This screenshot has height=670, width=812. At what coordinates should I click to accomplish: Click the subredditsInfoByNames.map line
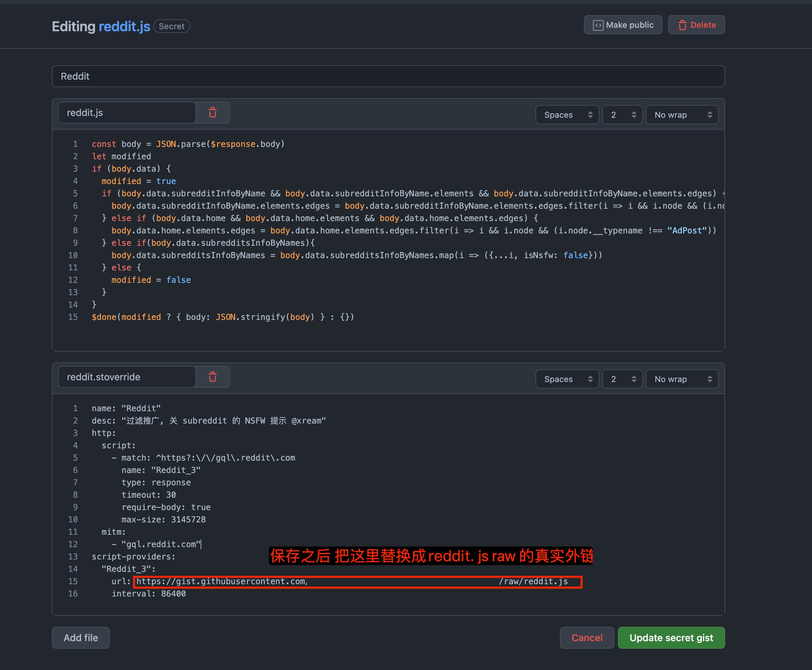(x=357, y=255)
